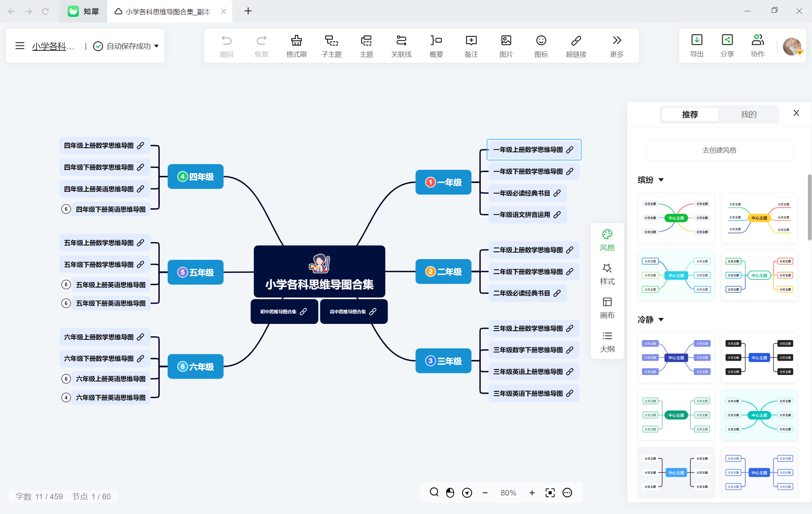The height and width of the screenshot is (514, 812).
Task: Expand the collapsed children badge on 六年级下册英语思维导图
Action: (x=66, y=397)
